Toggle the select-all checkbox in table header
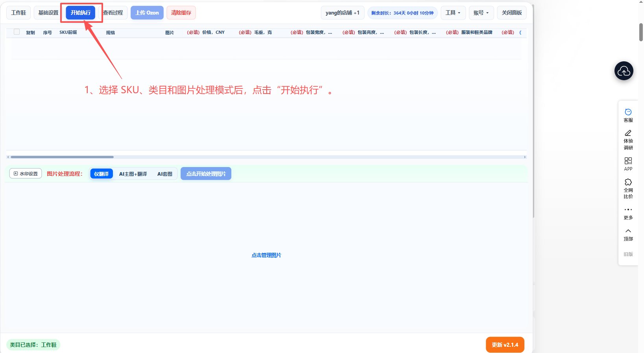The height and width of the screenshot is (353, 644). pos(17,32)
